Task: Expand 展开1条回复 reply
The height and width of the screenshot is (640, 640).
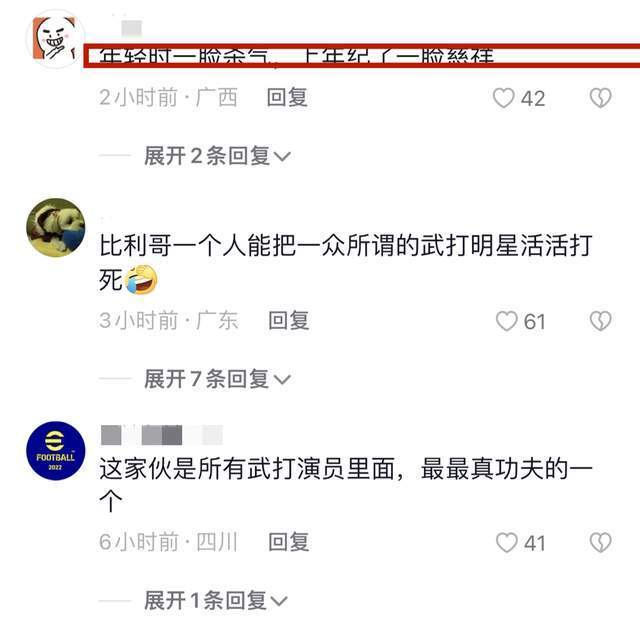Action: point(216,601)
